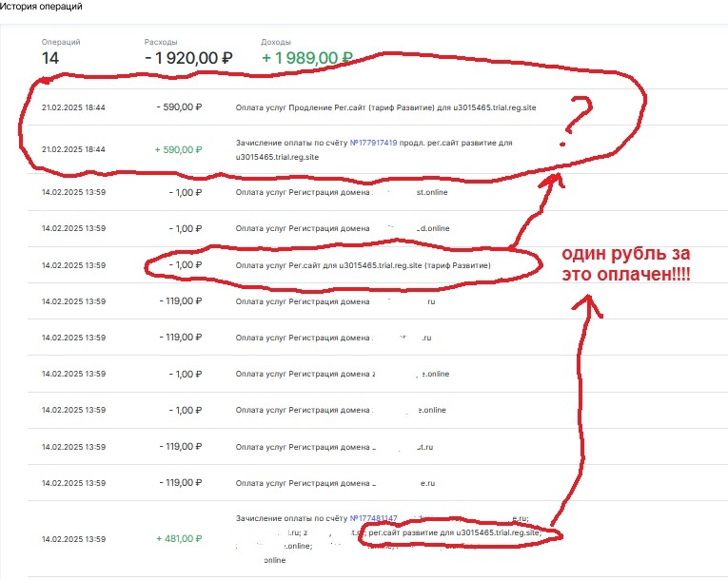Image resolution: width=728 pixels, height=580 pixels.
Task: Select the Рег.сайт тариф Развитие -1,00 ₽ row
Action: tap(378, 265)
